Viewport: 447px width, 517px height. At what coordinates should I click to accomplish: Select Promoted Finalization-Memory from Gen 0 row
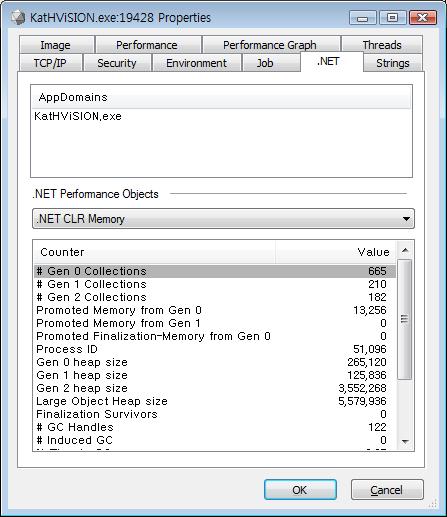tap(215, 336)
